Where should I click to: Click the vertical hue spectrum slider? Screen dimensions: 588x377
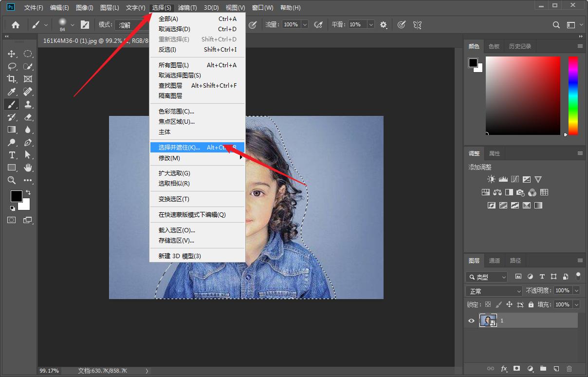[x=573, y=95]
